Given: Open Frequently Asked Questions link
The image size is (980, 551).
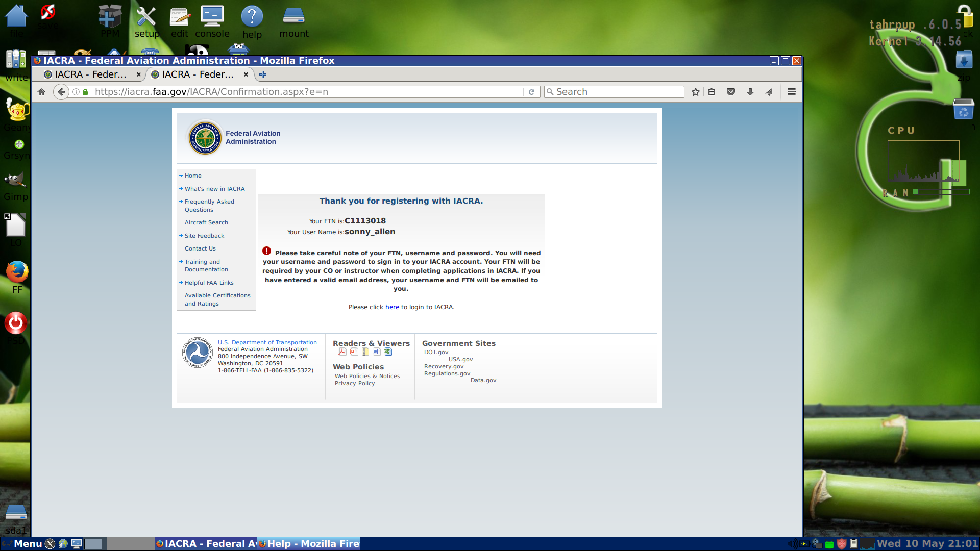Looking at the screenshot, I should (209, 206).
